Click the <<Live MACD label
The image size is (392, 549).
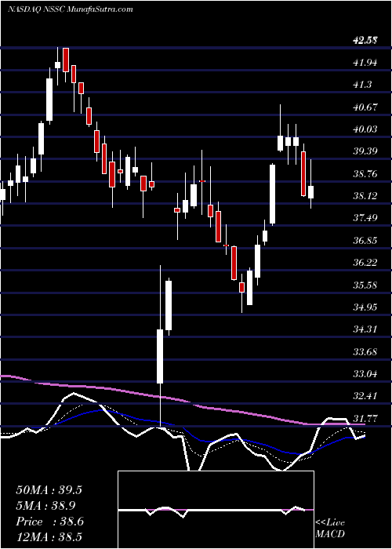(x=330, y=529)
